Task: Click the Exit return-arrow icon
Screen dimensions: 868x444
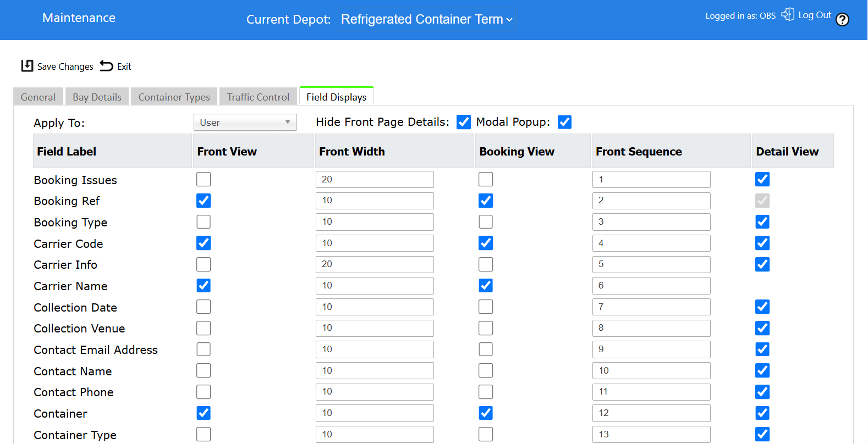Action: point(107,66)
